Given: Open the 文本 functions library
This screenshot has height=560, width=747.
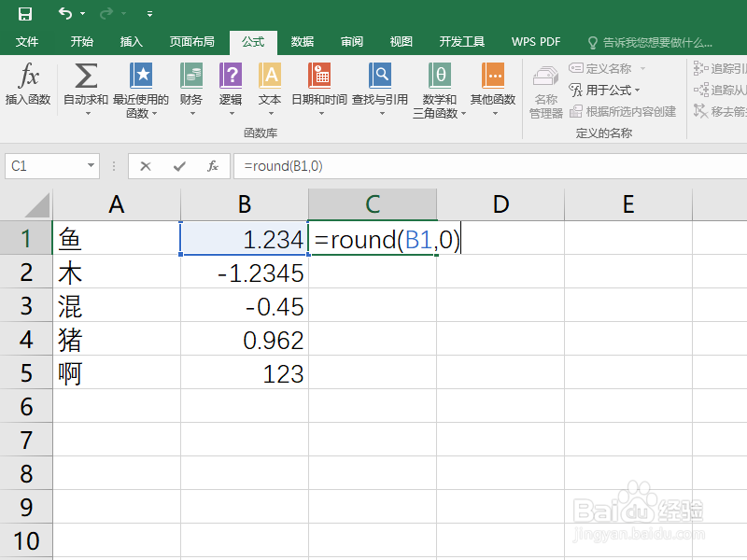Looking at the screenshot, I should point(270,90).
